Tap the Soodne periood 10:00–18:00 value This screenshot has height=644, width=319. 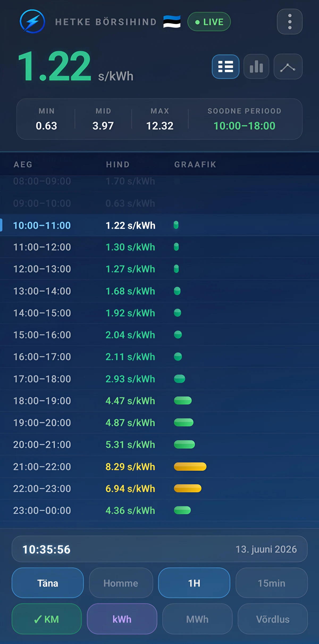coord(244,126)
